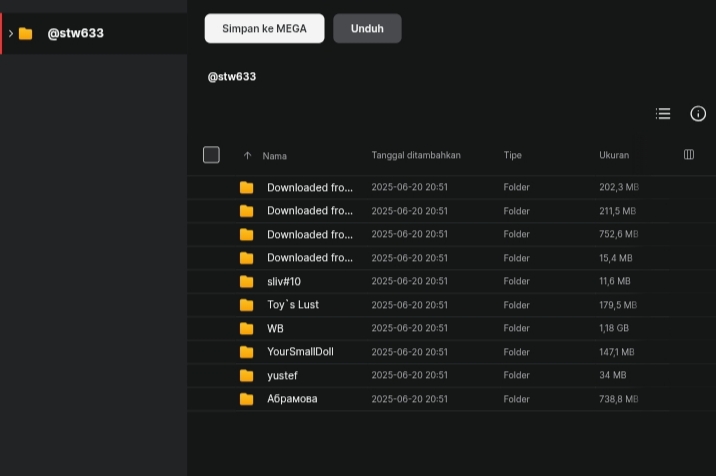This screenshot has width=716, height=476.
Task: Click the folder icon of the 202,3 MB row
Action: 247,187
